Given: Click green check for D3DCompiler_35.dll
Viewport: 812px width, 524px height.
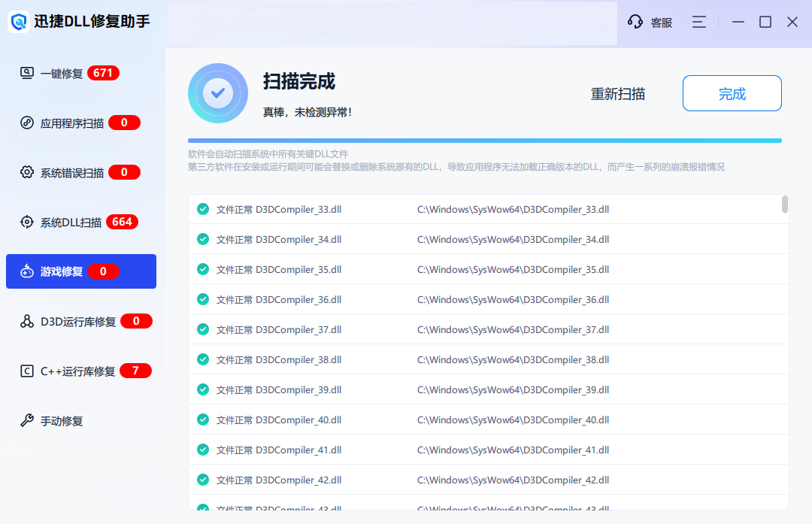Looking at the screenshot, I should point(203,269).
